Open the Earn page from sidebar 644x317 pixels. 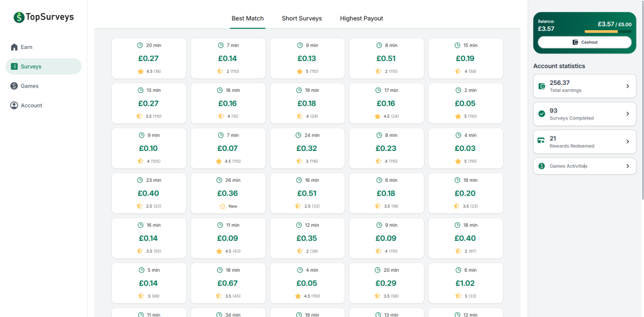click(x=43, y=47)
